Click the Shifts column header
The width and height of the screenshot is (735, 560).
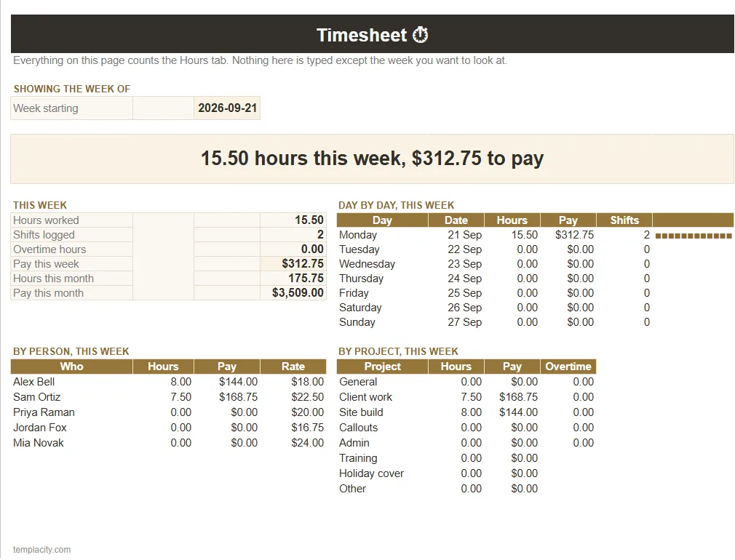[624, 220]
